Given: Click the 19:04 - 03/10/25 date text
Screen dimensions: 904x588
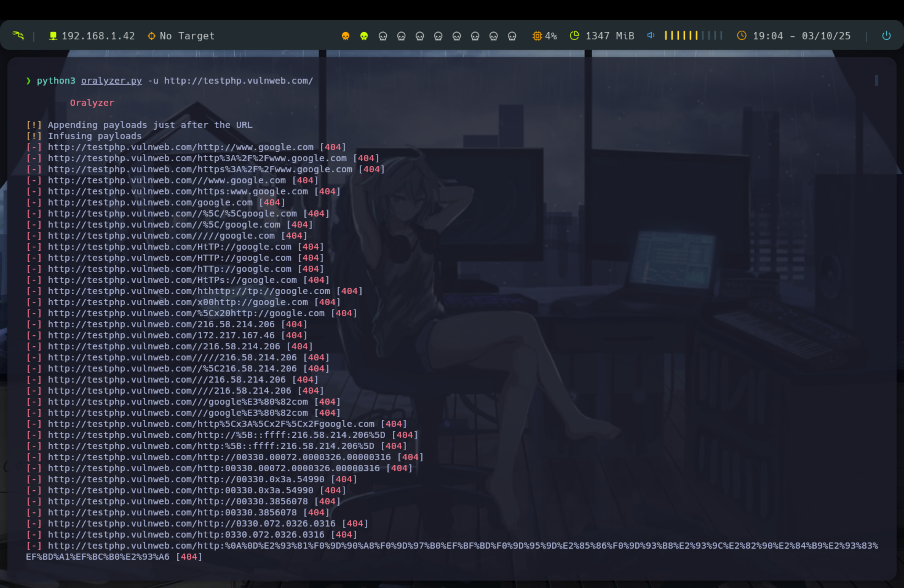Looking at the screenshot, I should coord(801,36).
